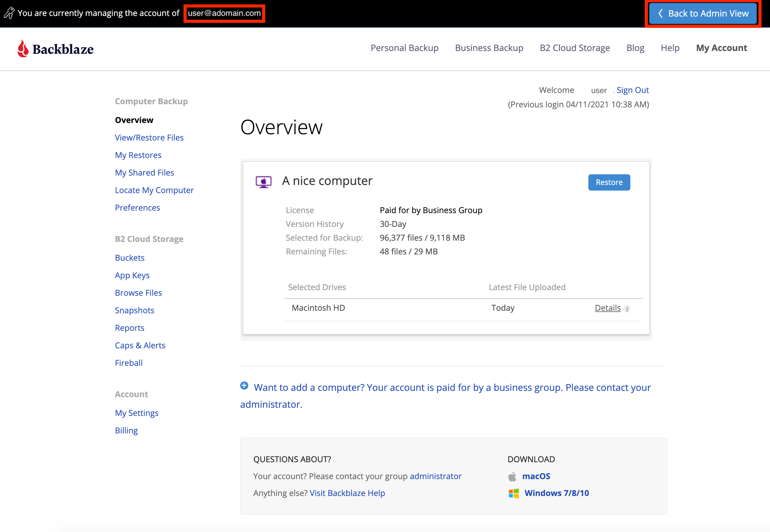Open Preferences in sidebar
Image resolution: width=770 pixels, height=532 pixels.
tap(137, 208)
